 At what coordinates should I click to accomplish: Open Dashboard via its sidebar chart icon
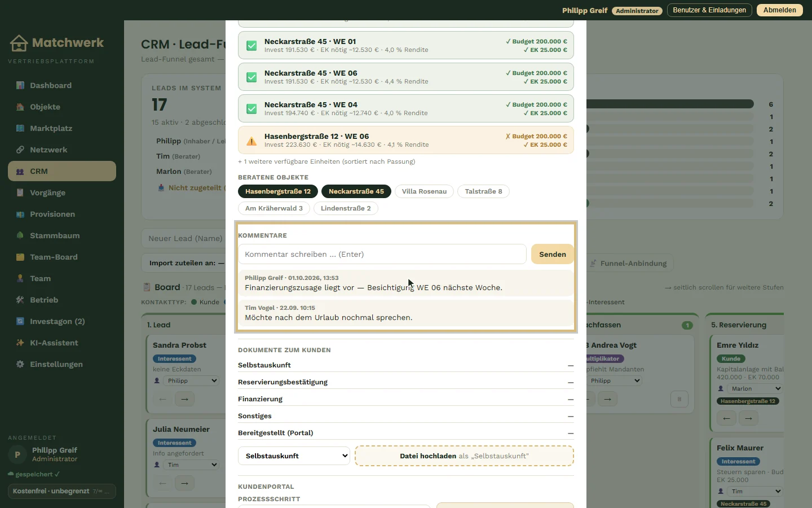coord(20,85)
